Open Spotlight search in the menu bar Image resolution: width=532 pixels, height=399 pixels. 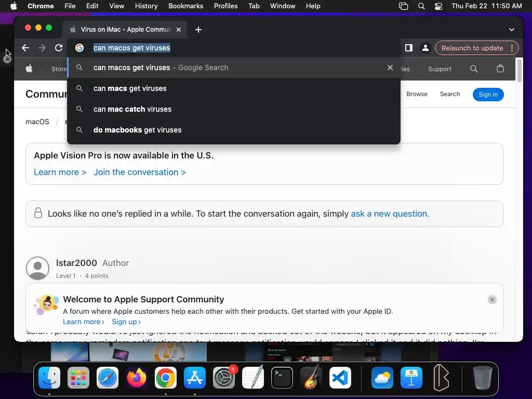(421, 6)
